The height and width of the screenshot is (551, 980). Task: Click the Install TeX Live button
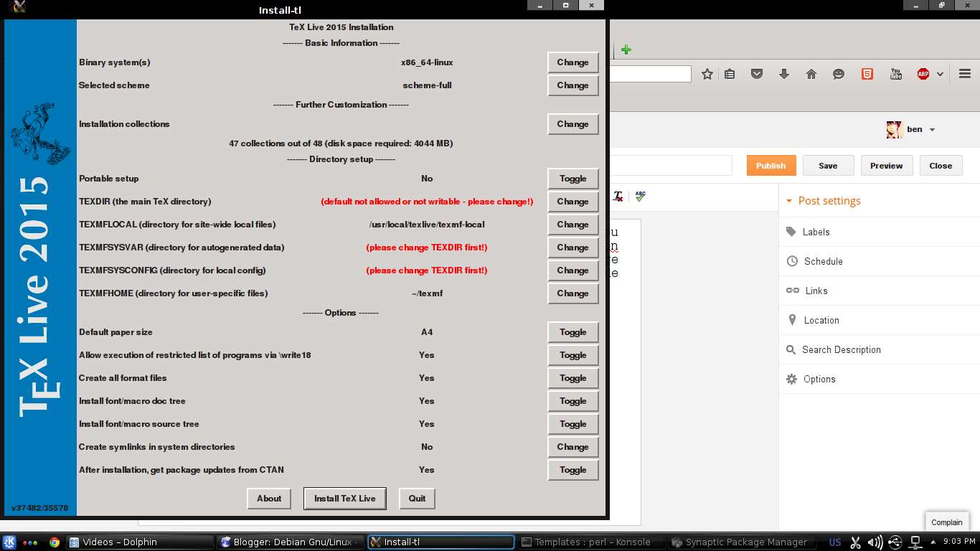pos(344,498)
